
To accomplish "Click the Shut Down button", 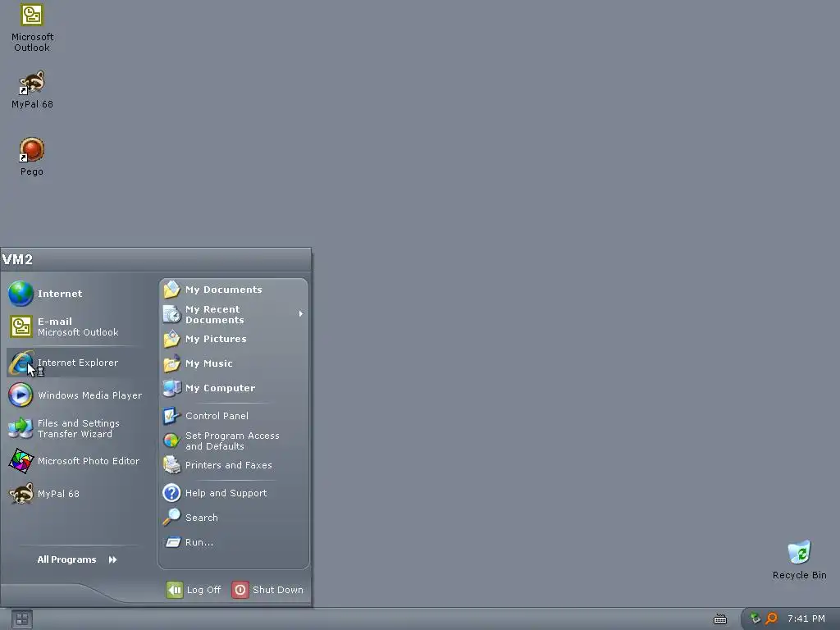I will (x=268, y=590).
